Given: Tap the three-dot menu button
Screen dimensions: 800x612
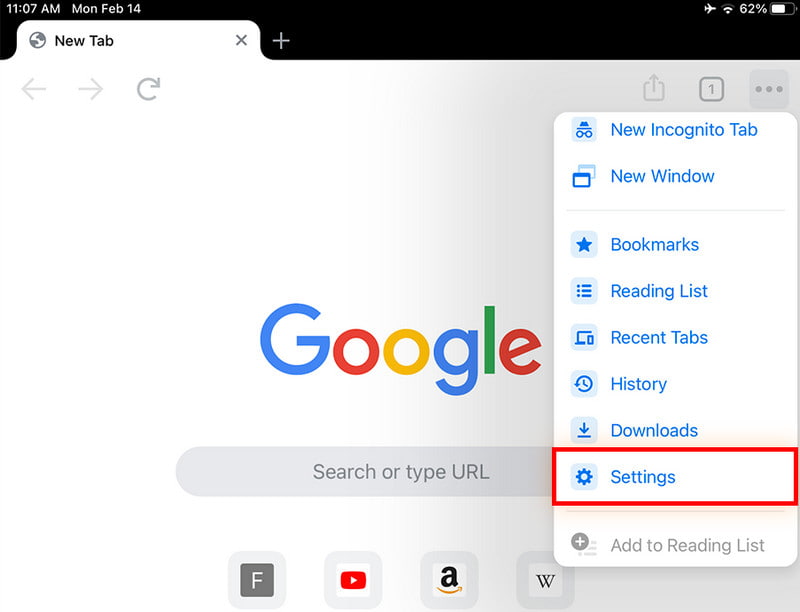Looking at the screenshot, I should pos(769,89).
